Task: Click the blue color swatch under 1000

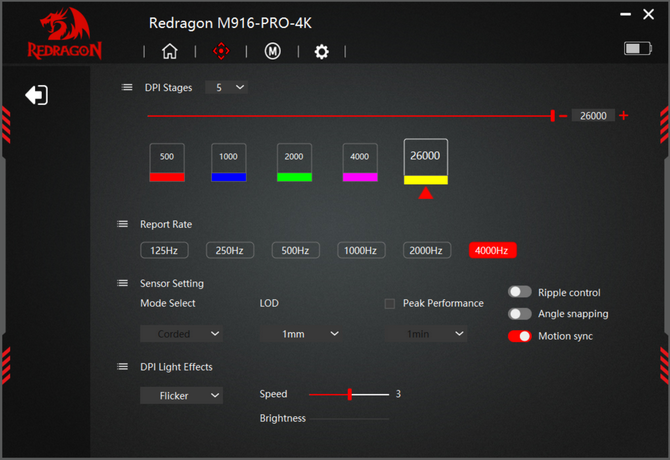Action: tap(229, 177)
